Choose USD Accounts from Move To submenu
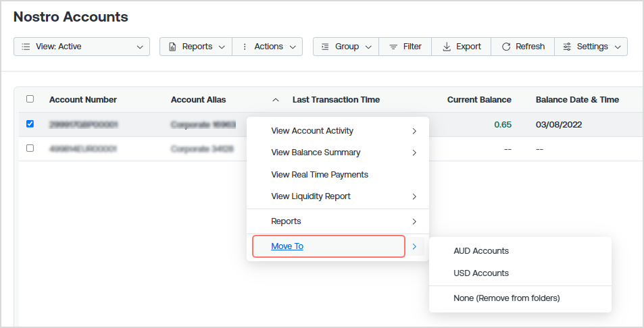Screen dimensions: 644x328 pos(481,273)
